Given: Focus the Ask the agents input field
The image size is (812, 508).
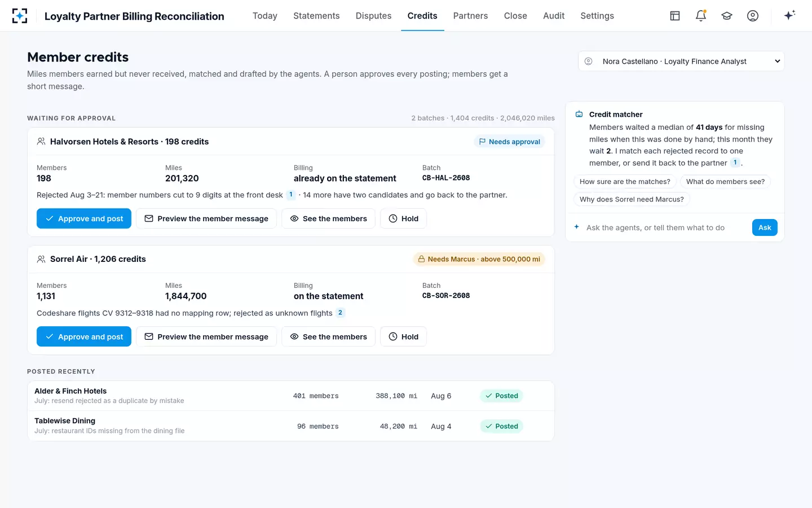Looking at the screenshot, I should click(x=665, y=227).
